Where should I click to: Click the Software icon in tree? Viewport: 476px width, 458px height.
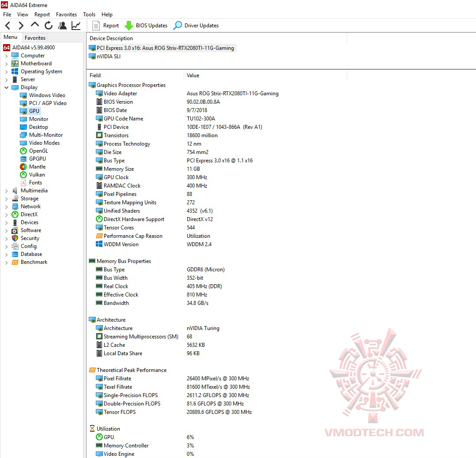pyautogui.click(x=15, y=230)
